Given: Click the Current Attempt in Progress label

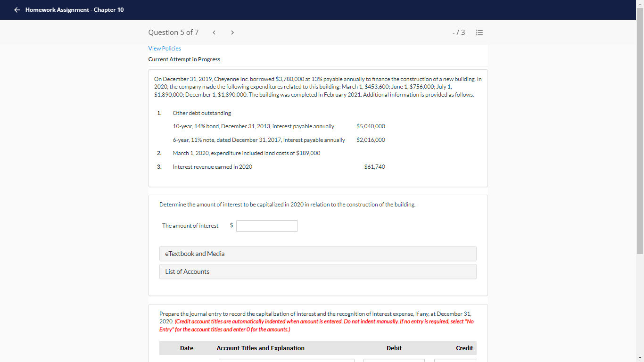Looking at the screenshot, I should point(184,59).
